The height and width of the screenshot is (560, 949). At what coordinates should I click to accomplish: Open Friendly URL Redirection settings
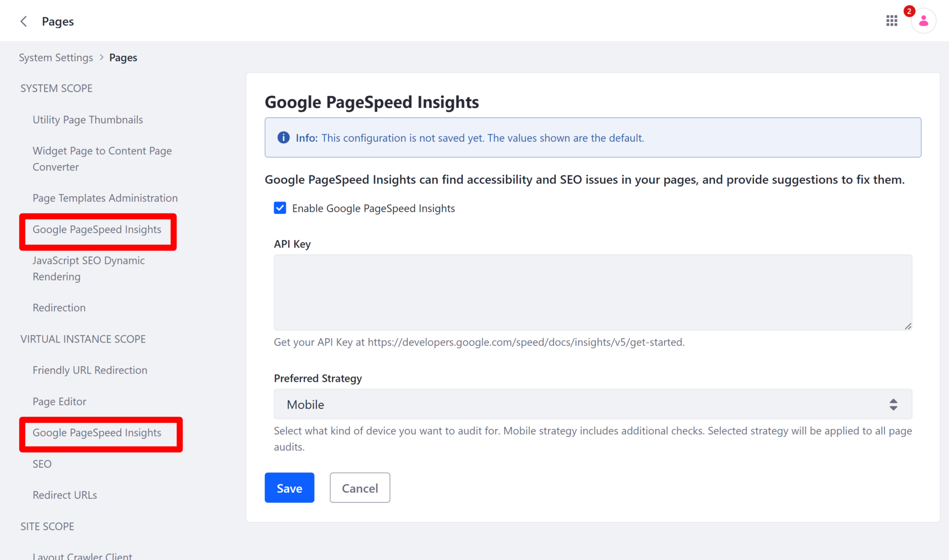(89, 370)
